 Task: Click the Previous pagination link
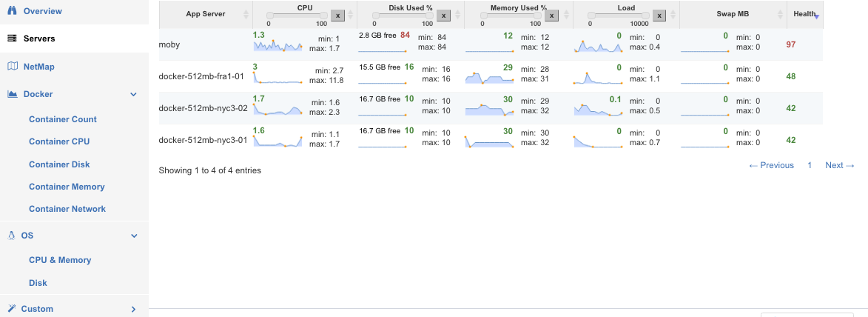[771, 165]
